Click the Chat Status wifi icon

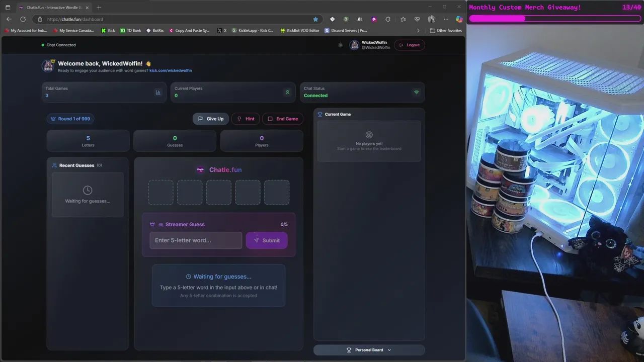(x=416, y=92)
